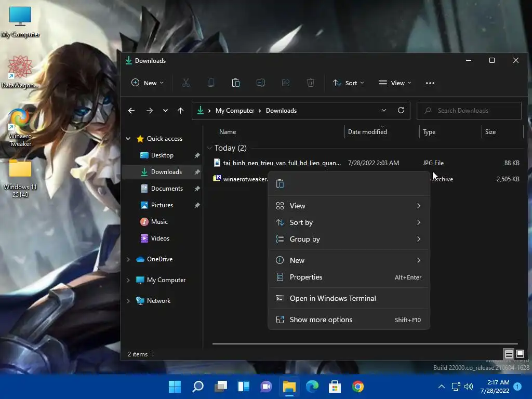Select Videos in navigation pane

pos(162,238)
